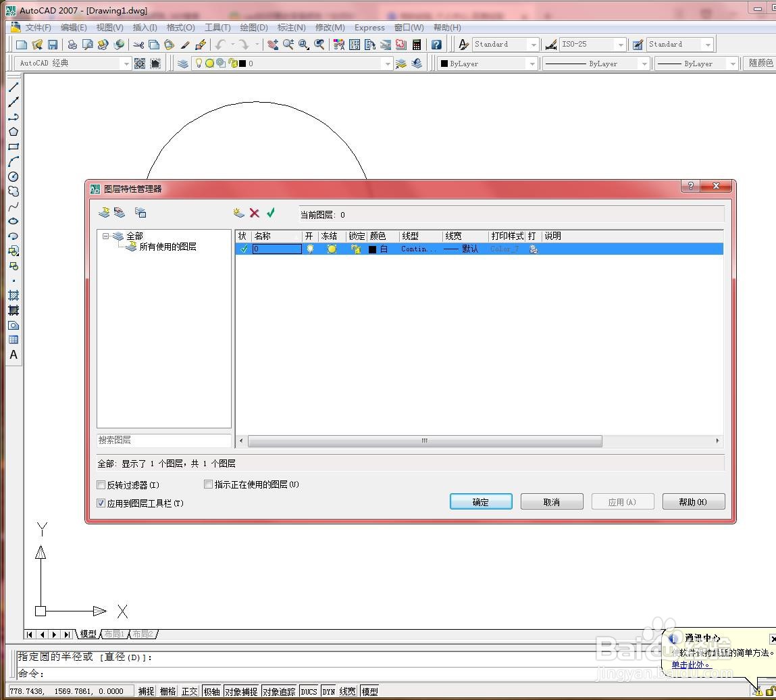The height and width of the screenshot is (700, 776).
Task: Select the Hatch tool
Action: tap(14, 295)
